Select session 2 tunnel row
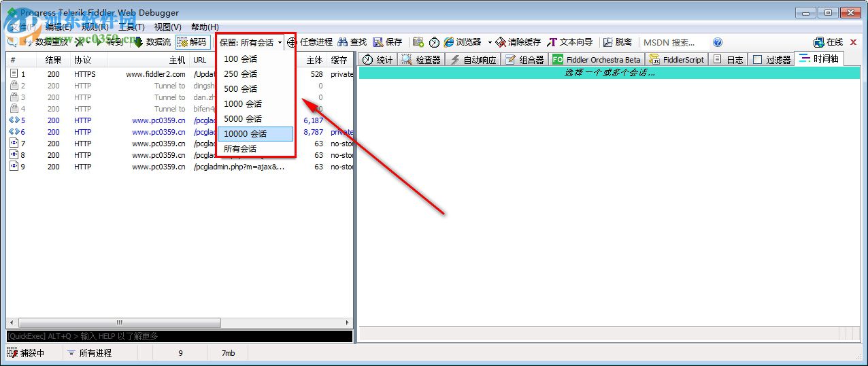Image resolution: width=868 pixels, height=366 pixels. pos(180,86)
